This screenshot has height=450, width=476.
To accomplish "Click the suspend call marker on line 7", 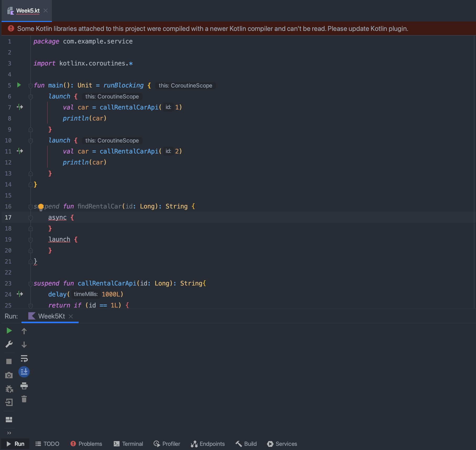I will point(20,107).
